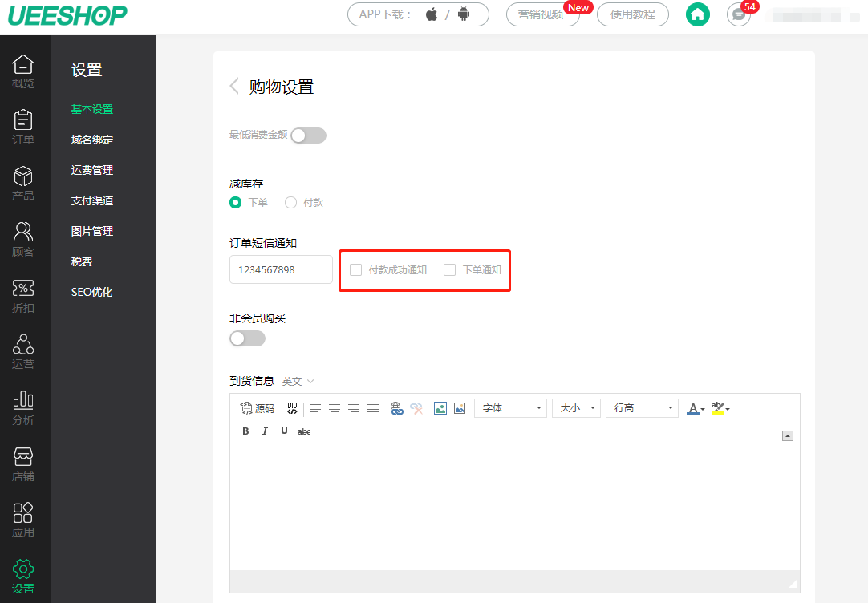Click the green home icon
This screenshot has width=868, height=603.
pos(697,14)
